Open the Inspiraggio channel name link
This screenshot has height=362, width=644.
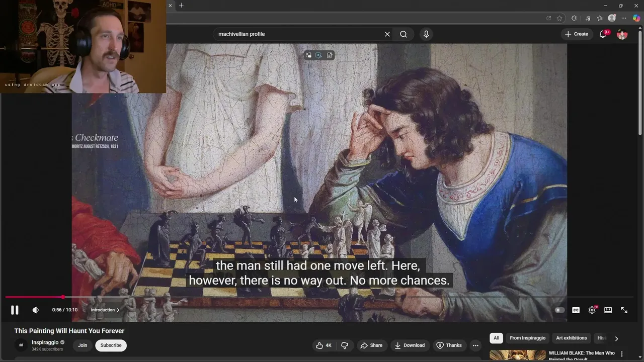[45, 342]
